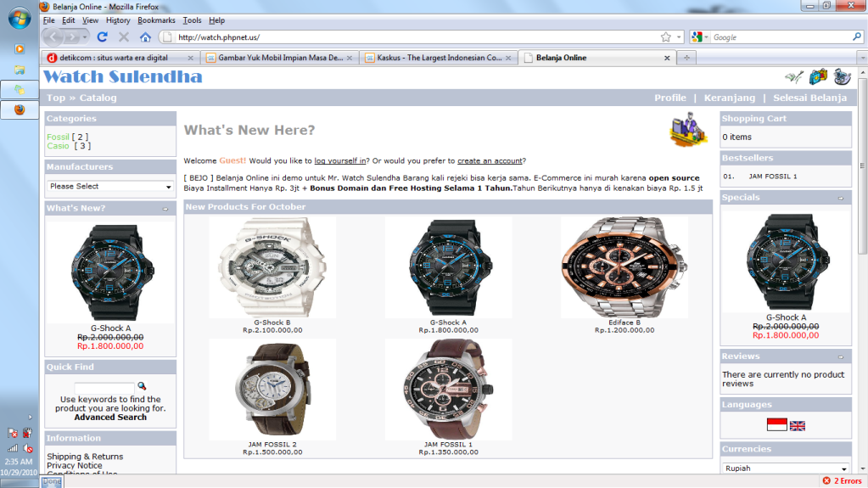
Task: Click the Specials box arrow
Action: (841, 198)
